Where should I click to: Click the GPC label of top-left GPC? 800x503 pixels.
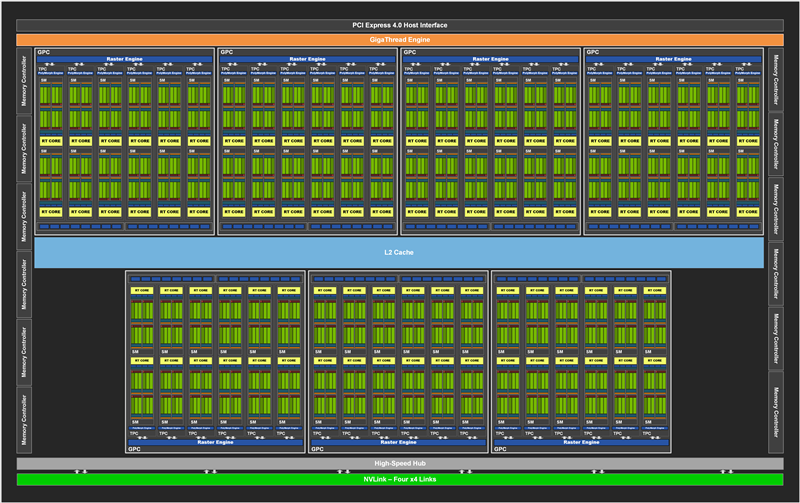[x=43, y=52]
